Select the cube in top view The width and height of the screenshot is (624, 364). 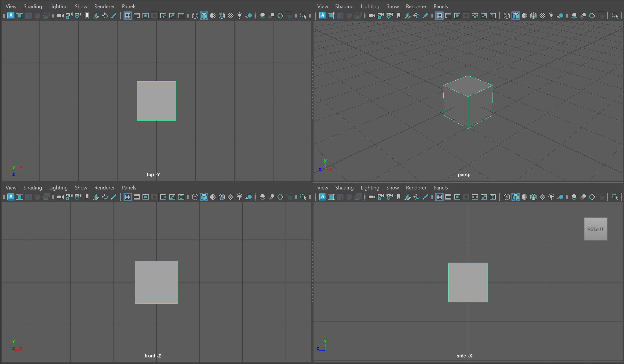157,101
